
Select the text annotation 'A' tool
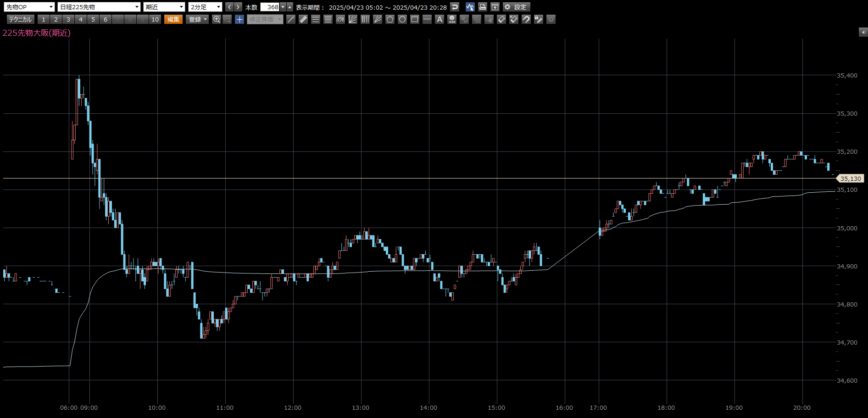tap(440, 19)
